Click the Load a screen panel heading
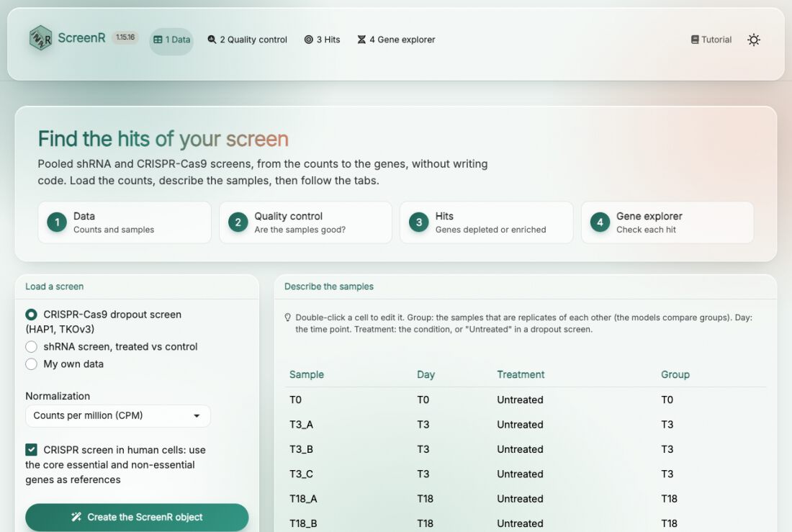 click(55, 287)
